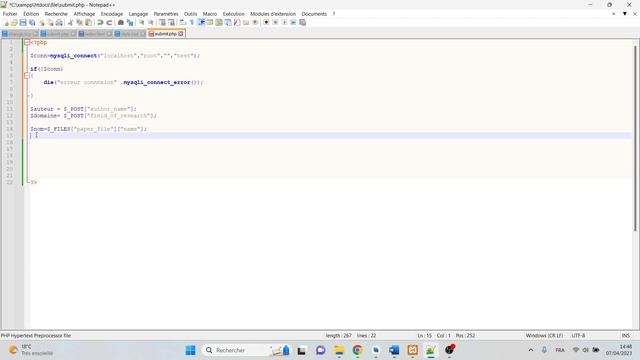640x360 pixels.
Task: Show hidden icons in the system tray
Action: coord(531,350)
